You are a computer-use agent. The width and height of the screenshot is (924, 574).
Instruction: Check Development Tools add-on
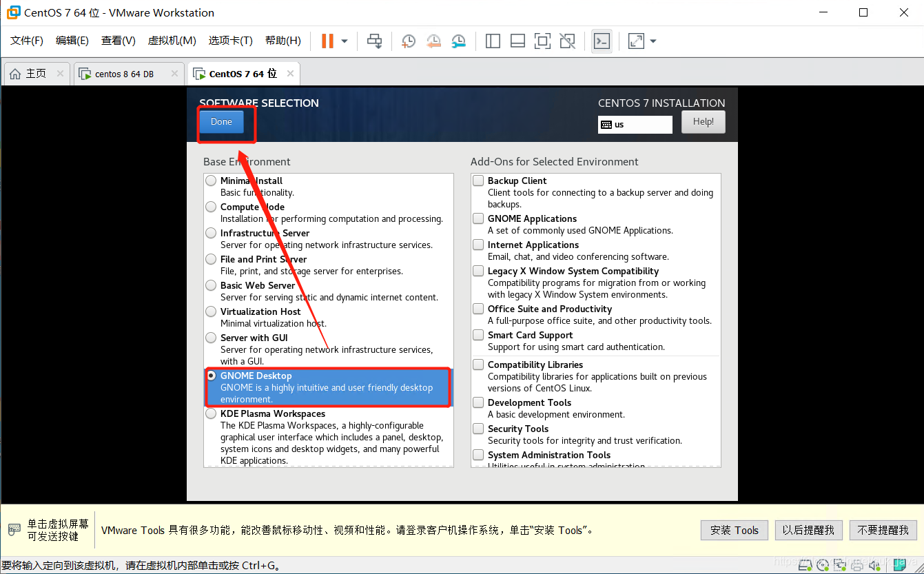pos(478,402)
